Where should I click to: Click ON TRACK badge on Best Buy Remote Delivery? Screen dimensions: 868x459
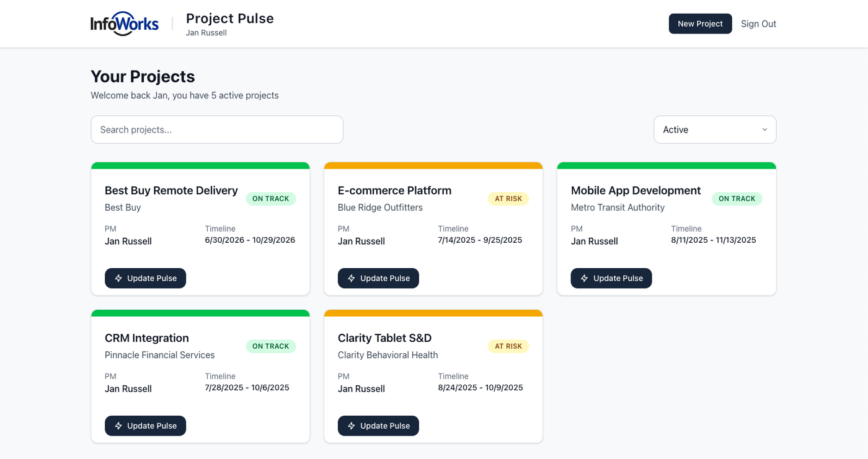(x=271, y=199)
